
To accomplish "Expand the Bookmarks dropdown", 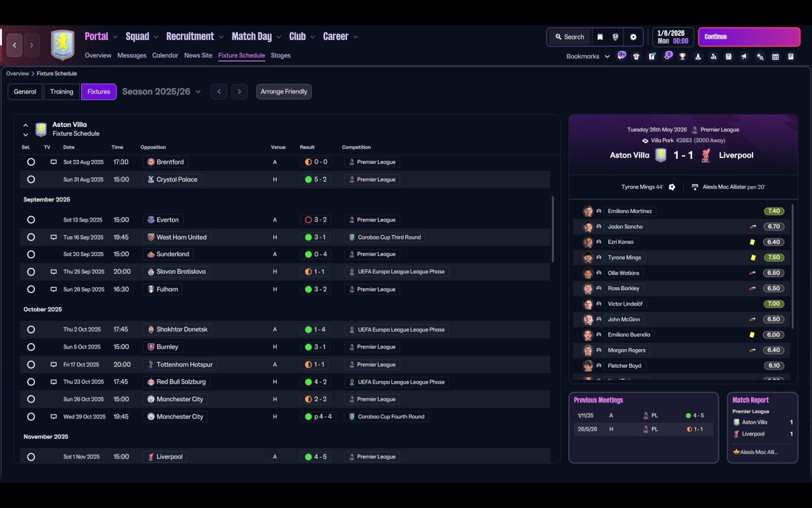I will pyautogui.click(x=588, y=57).
